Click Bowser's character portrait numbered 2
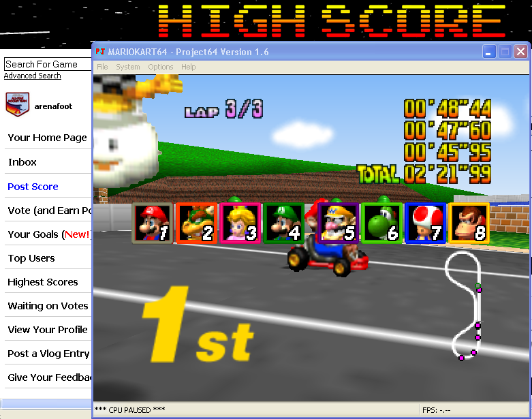The width and height of the screenshot is (532, 419). coord(196,223)
